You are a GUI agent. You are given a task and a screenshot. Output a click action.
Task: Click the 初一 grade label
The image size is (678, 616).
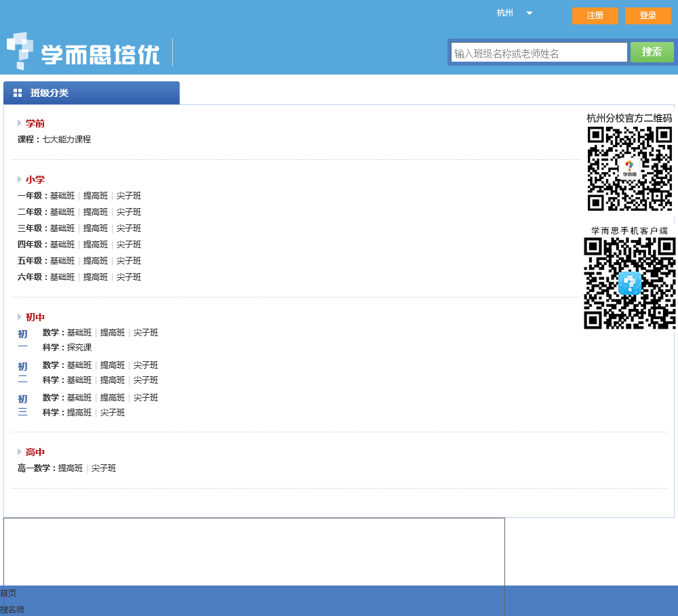coord(22,340)
